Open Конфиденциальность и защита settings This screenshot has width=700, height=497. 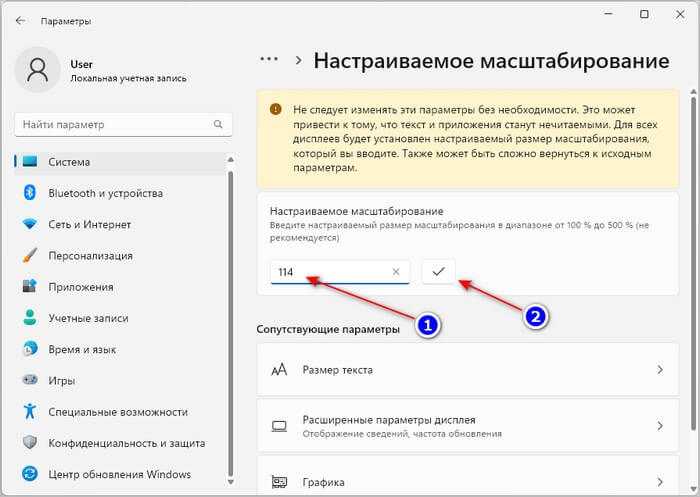(x=120, y=443)
